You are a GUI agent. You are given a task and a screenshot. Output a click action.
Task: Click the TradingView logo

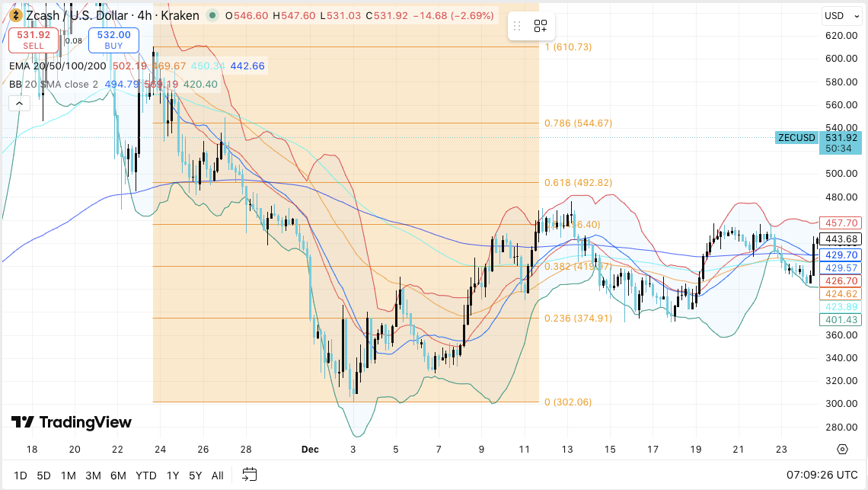72,422
